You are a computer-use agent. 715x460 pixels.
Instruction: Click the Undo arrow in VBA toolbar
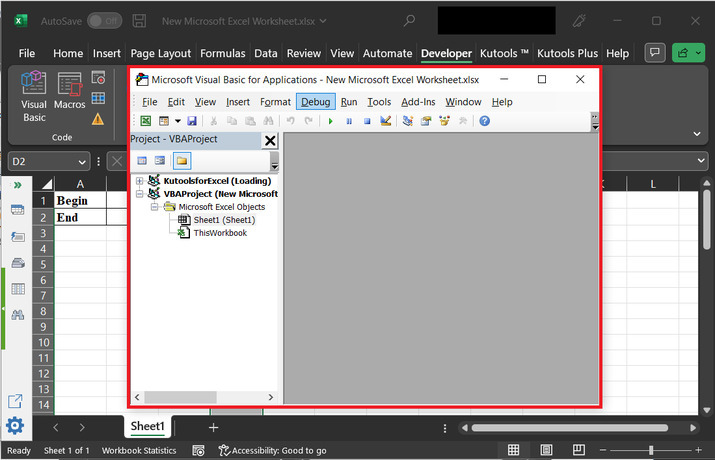[x=290, y=121]
